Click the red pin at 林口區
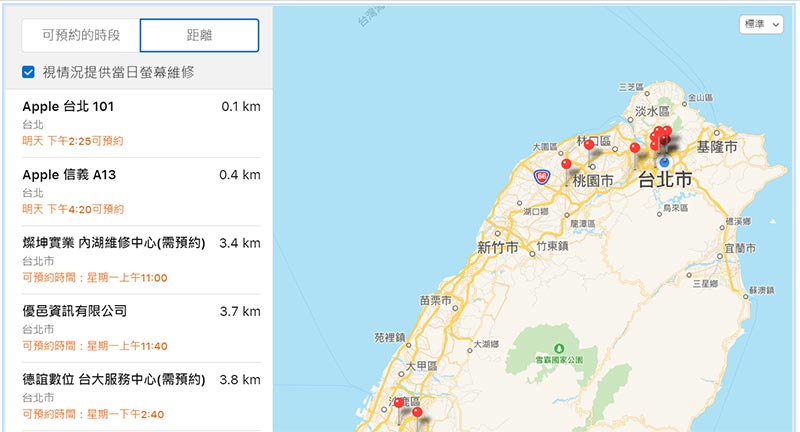Viewport: 800px width, 432px height. coord(589,145)
